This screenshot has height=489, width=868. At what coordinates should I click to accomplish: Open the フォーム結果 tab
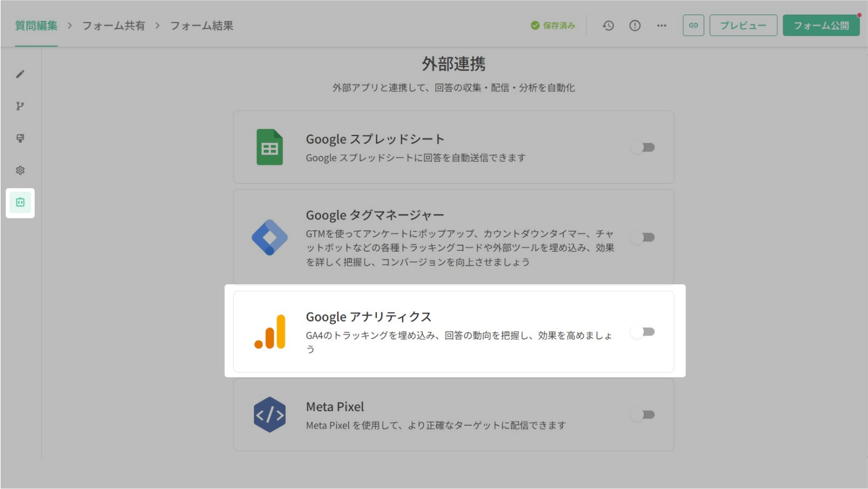(202, 26)
